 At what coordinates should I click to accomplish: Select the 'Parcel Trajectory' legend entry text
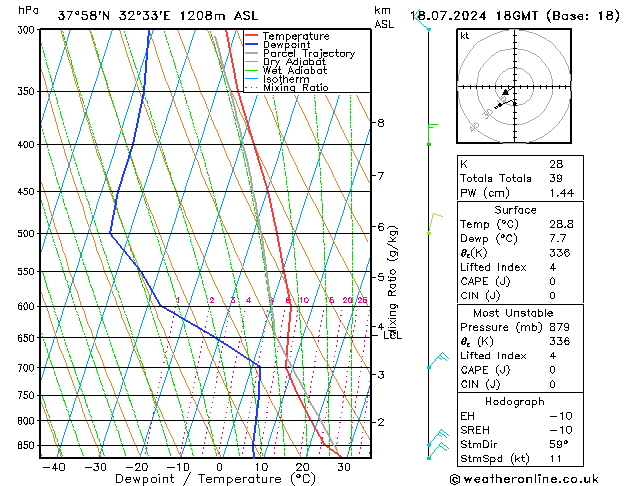[309, 53]
